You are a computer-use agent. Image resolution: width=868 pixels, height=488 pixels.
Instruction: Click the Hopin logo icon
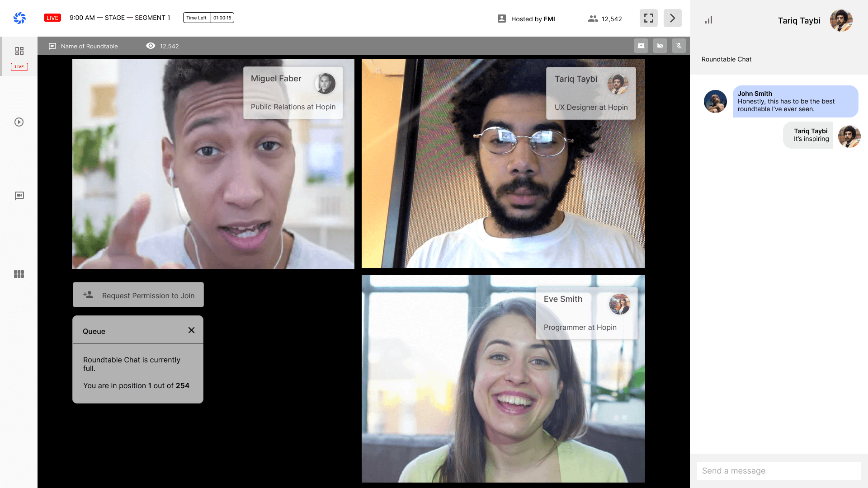[19, 18]
